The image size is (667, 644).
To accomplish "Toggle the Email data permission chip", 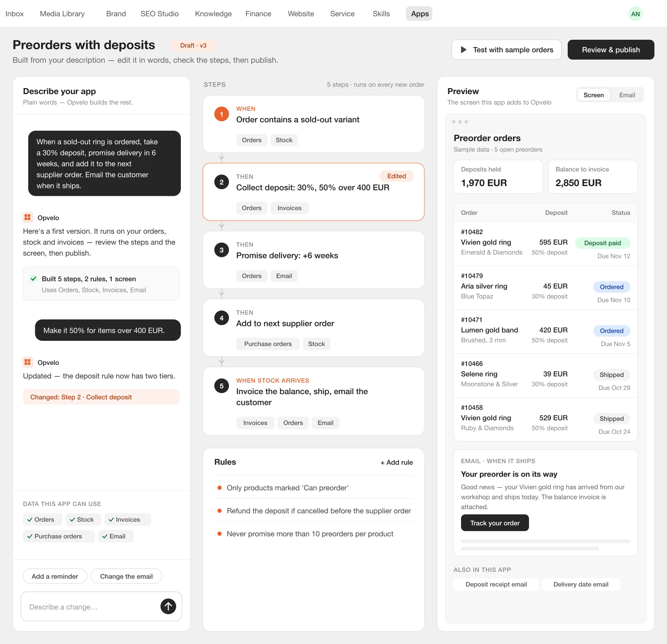I will pyautogui.click(x=115, y=536).
